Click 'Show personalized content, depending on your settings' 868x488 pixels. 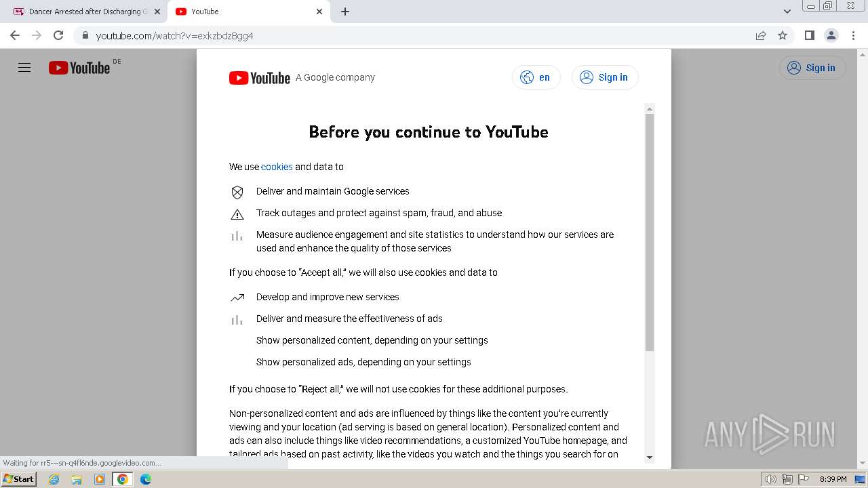[x=372, y=340]
